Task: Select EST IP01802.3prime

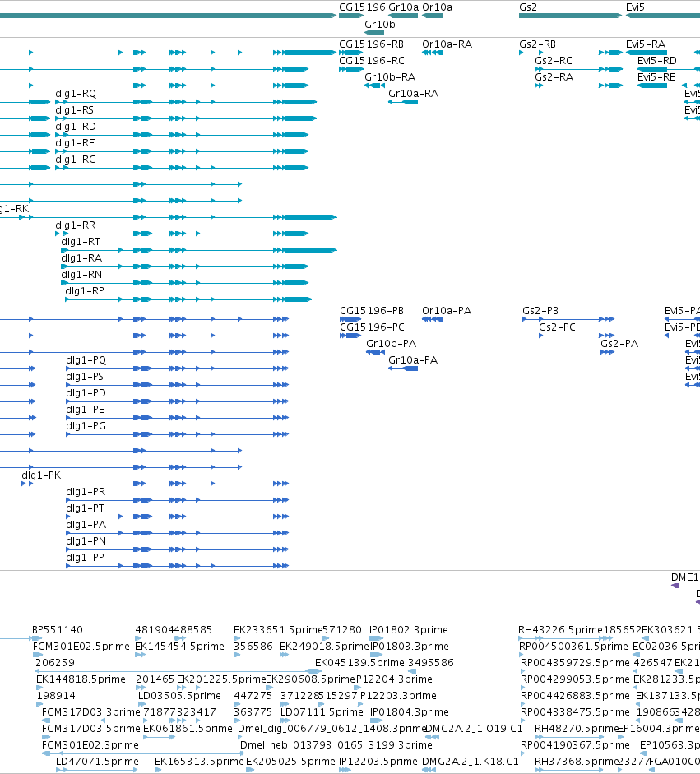Action: click(409, 630)
